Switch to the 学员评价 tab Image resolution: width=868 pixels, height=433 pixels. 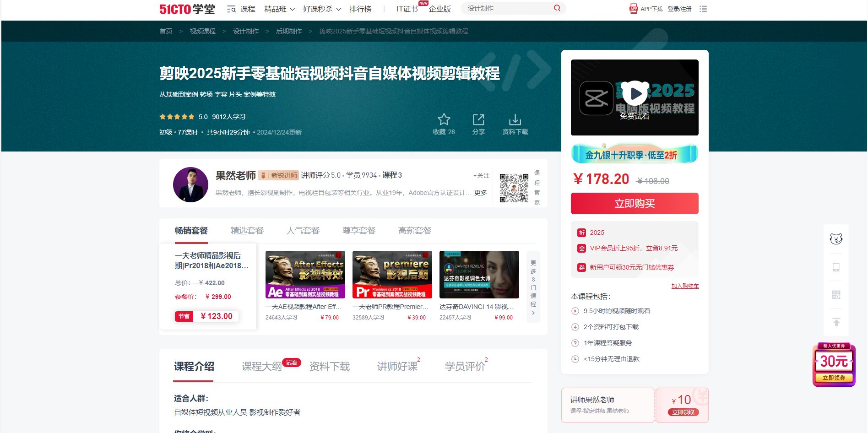point(465,367)
